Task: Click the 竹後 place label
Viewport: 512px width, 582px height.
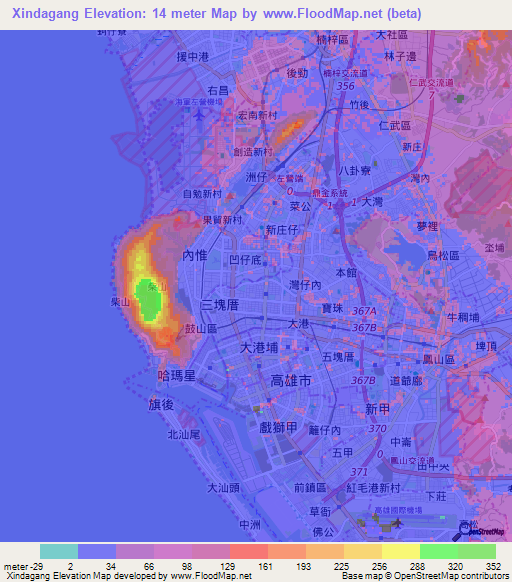Action: tap(359, 105)
